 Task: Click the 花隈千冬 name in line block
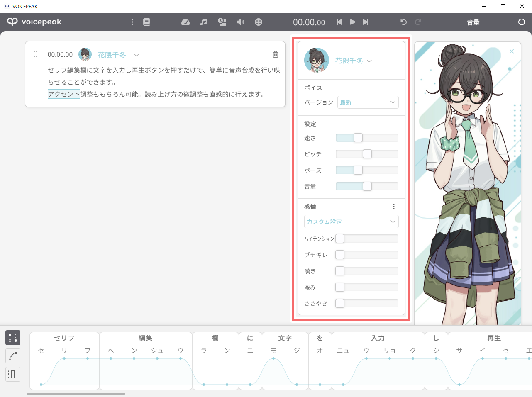coord(112,55)
